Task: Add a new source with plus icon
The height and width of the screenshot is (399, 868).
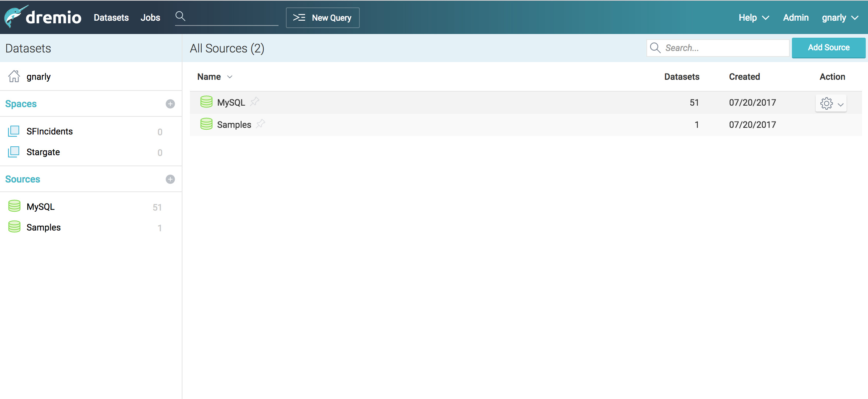Action: 170,179
